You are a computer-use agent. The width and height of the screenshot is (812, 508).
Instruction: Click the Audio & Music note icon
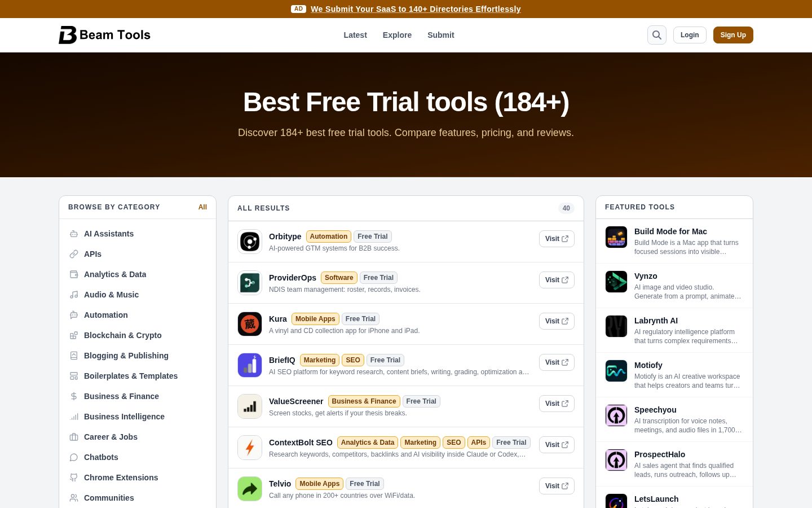coord(74,295)
